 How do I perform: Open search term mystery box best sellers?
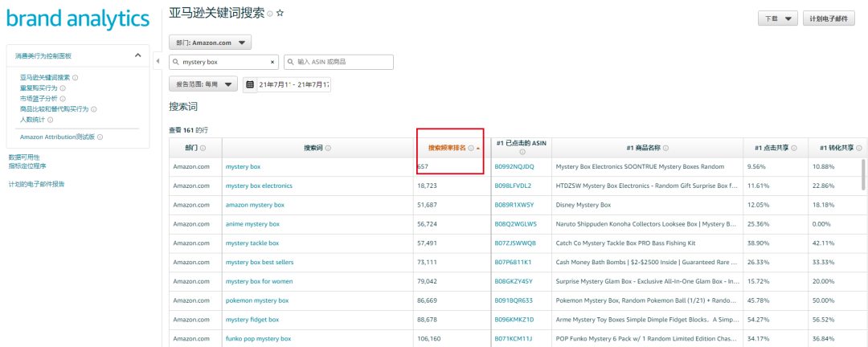[260, 262]
